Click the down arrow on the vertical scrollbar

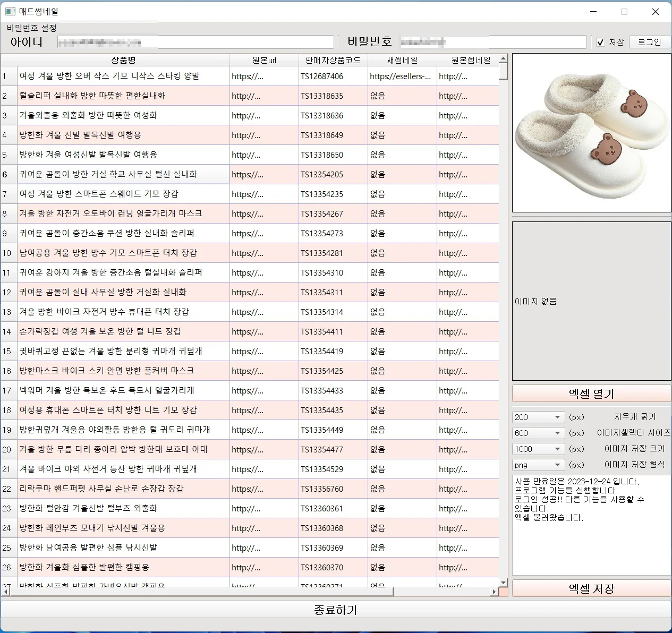click(x=503, y=582)
